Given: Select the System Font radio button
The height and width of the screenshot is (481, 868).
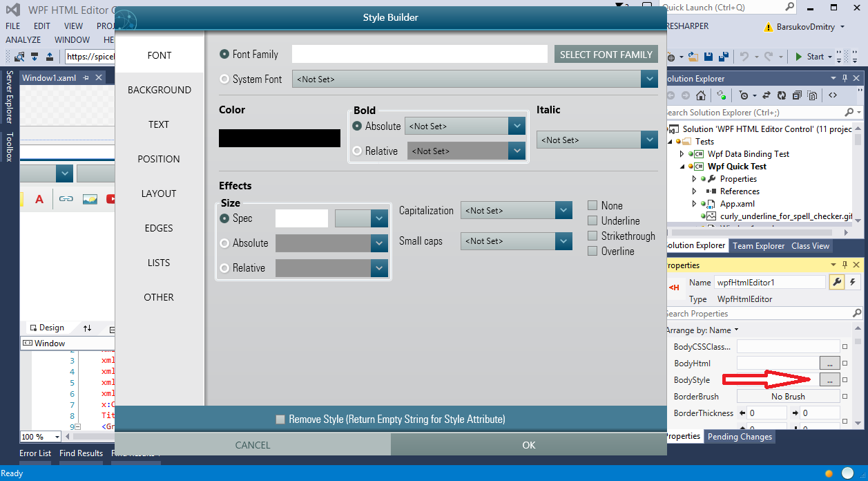Looking at the screenshot, I should click(x=224, y=79).
